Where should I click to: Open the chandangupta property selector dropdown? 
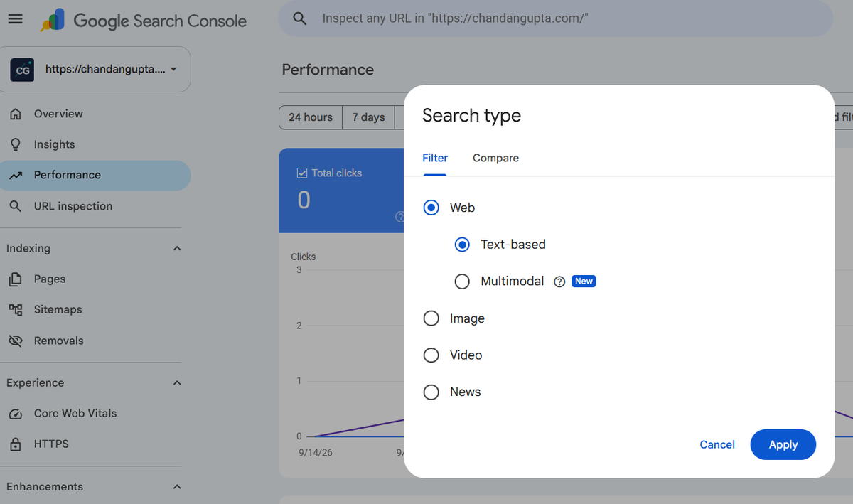(x=95, y=70)
